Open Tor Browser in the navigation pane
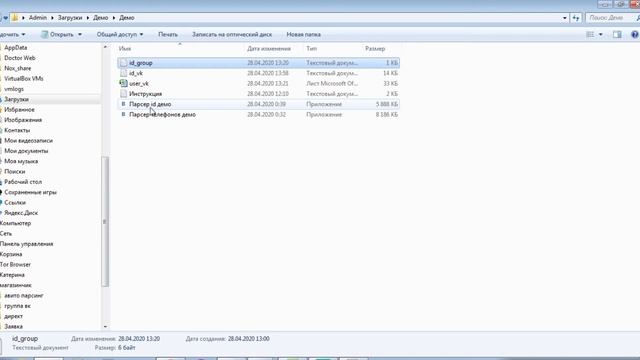 pos(16,264)
